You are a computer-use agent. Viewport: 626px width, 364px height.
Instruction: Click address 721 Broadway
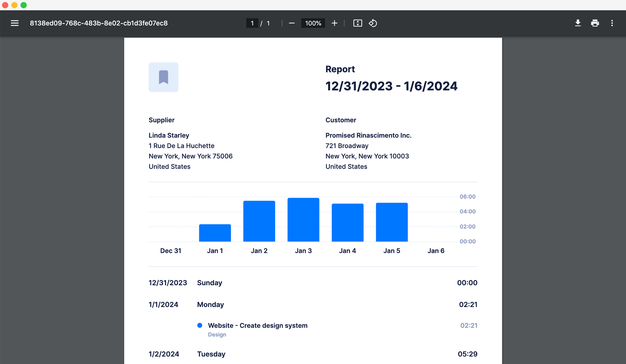click(347, 146)
